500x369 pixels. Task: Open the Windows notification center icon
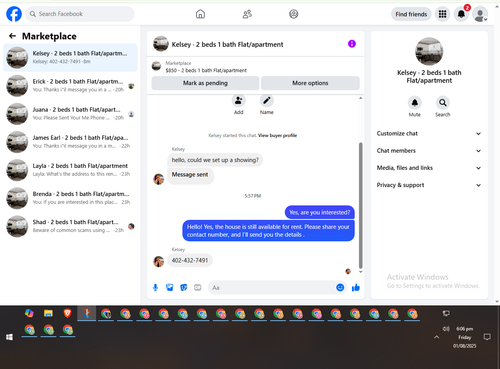click(x=487, y=337)
